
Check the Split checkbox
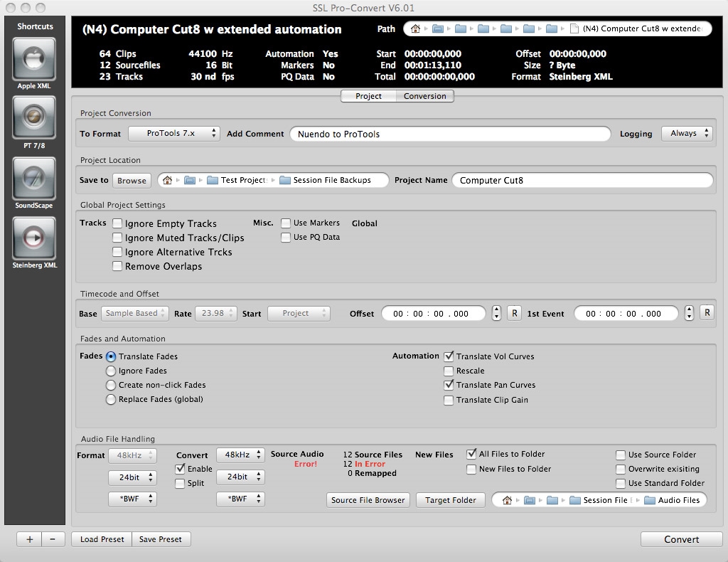coord(180,484)
